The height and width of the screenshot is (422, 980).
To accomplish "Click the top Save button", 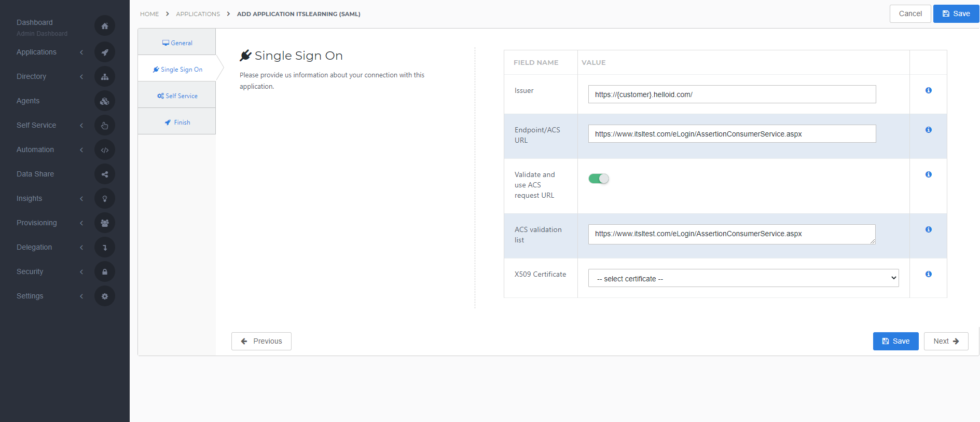I will coord(956,13).
